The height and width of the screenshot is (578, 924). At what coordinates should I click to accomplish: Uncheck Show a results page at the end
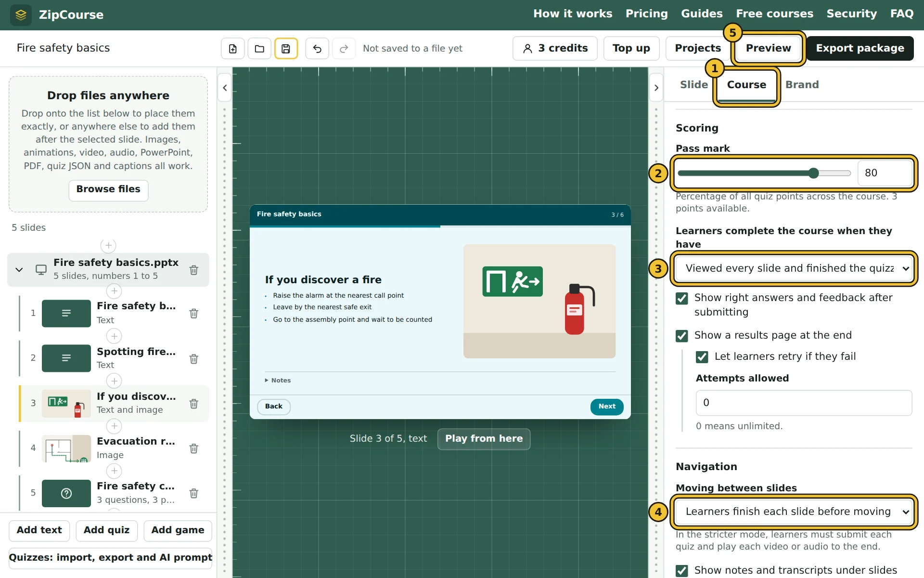(x=682, y=336)
